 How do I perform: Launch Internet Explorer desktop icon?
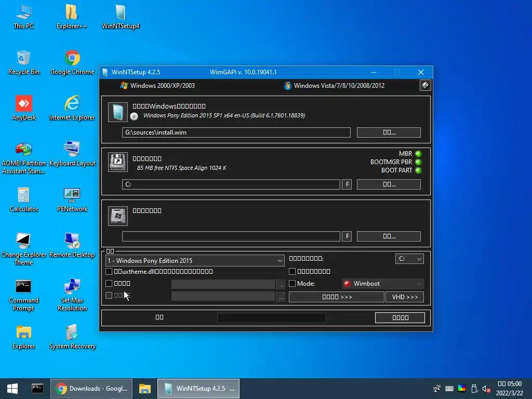pos(72,109)
